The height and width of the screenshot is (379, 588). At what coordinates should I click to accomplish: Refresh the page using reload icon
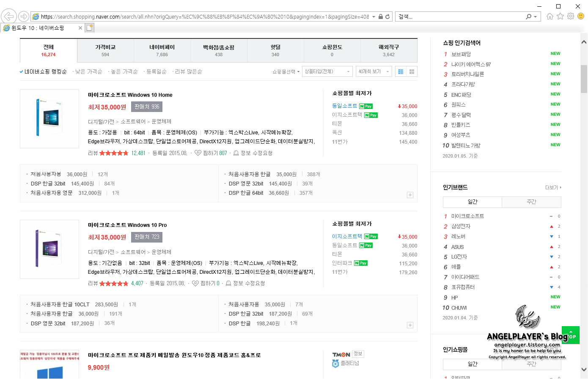[387, 16]
